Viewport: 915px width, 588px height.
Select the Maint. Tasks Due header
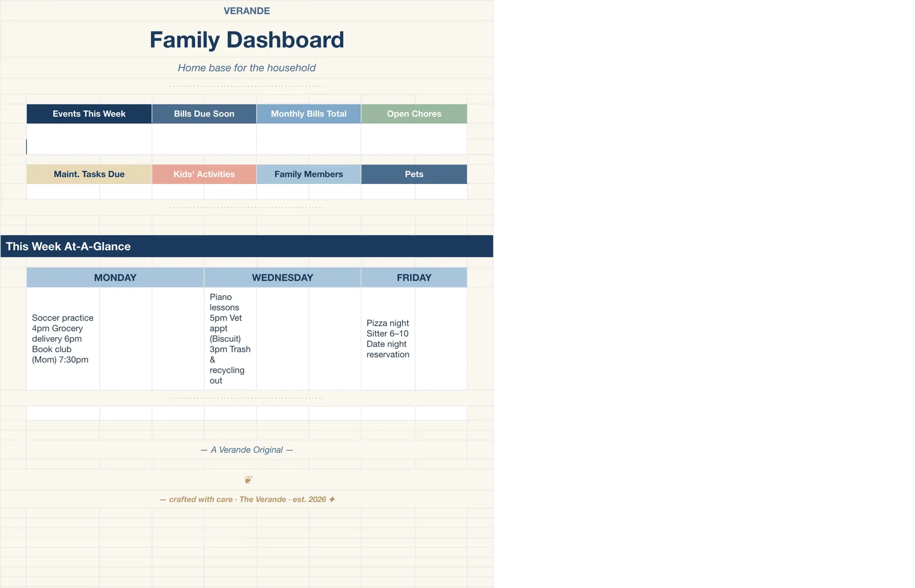pos(89,174)
